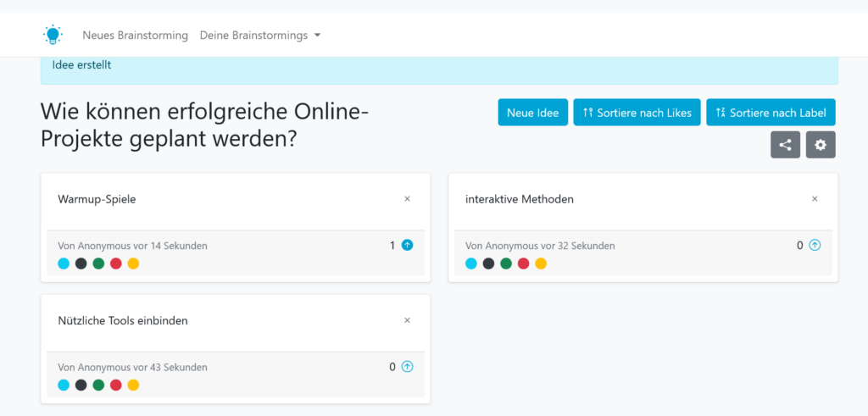Viewport: 868px width, 416px height.
Task: Apply red label to Nützliche Tools einbinden
Action: click(x=115, y=385)
